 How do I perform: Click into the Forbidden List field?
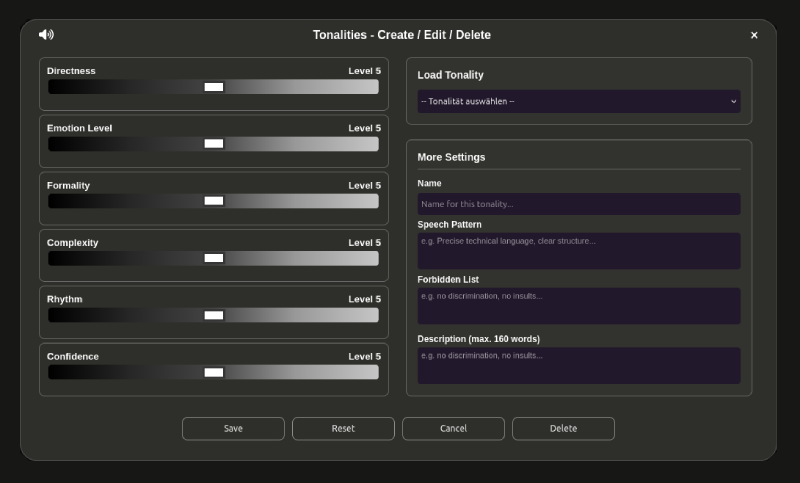coord(578,306)
